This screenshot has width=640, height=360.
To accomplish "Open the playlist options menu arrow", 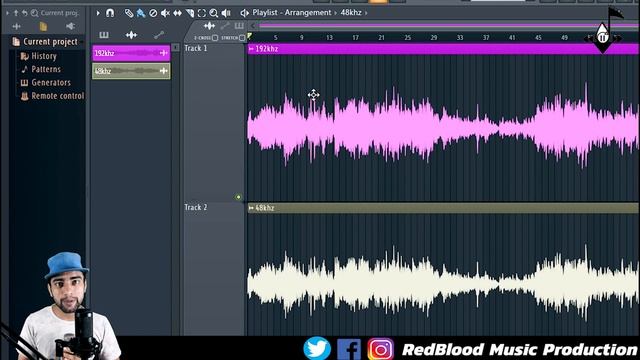I will tap(98, 13).
